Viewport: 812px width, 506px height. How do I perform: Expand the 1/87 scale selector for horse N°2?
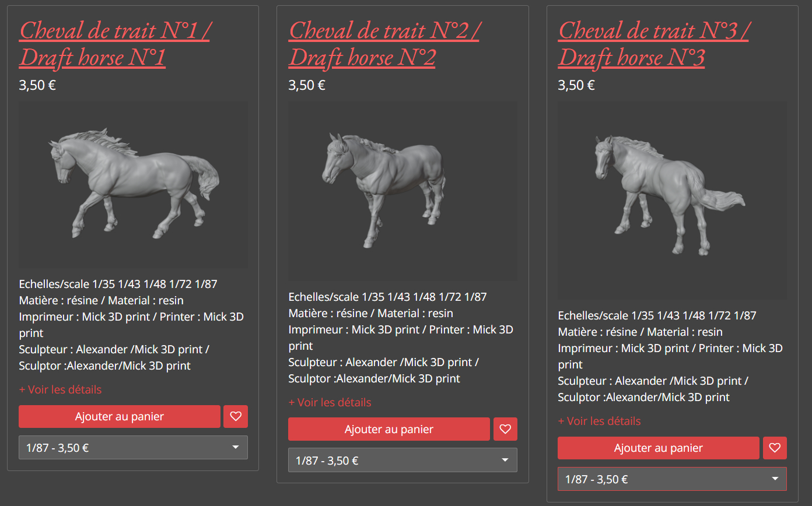[x=402, y=460]
